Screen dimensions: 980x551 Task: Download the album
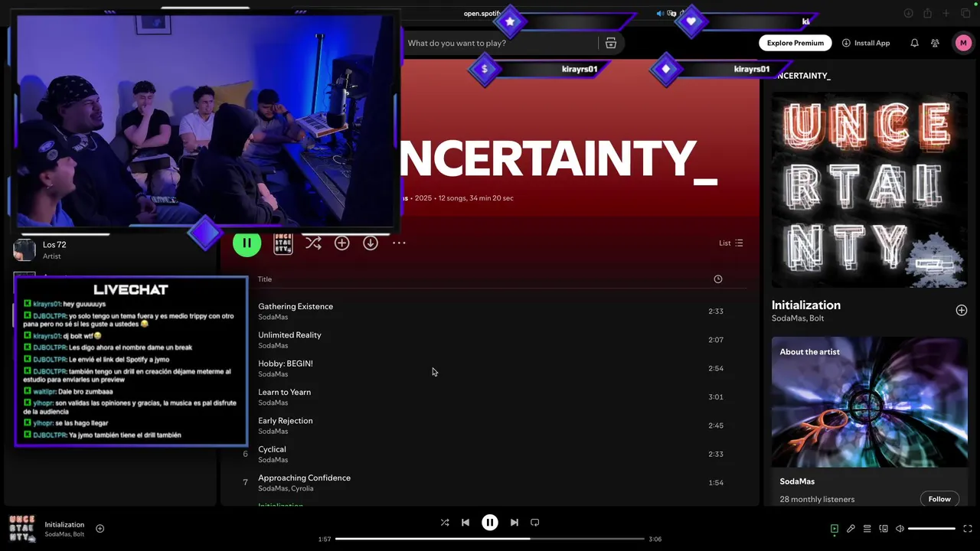[x=371, y=243]
